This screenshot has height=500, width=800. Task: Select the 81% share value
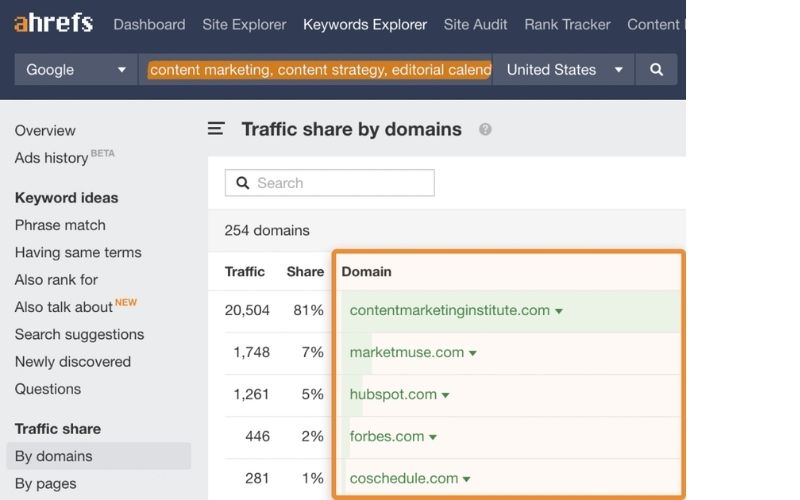point(308,310)
